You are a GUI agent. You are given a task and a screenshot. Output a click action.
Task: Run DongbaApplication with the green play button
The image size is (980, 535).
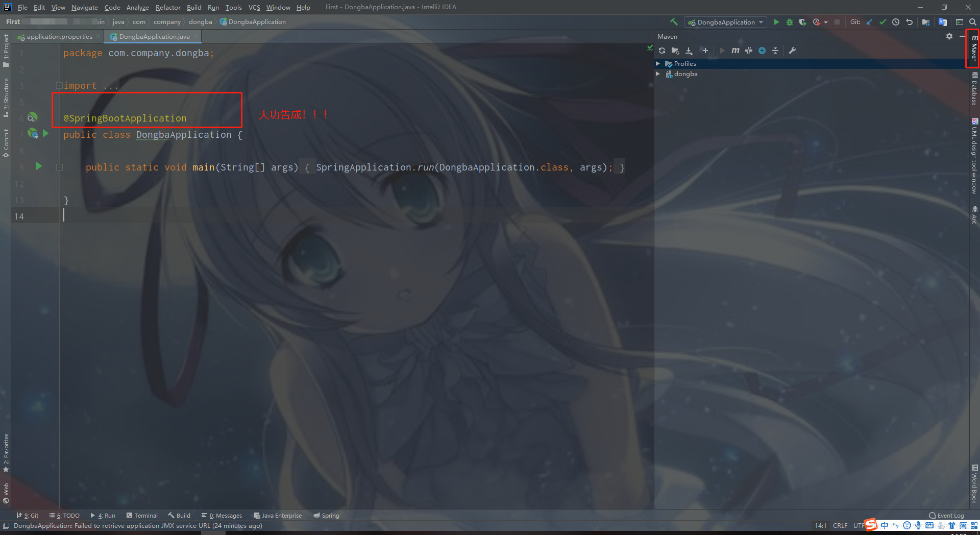(x=776, y=22)
